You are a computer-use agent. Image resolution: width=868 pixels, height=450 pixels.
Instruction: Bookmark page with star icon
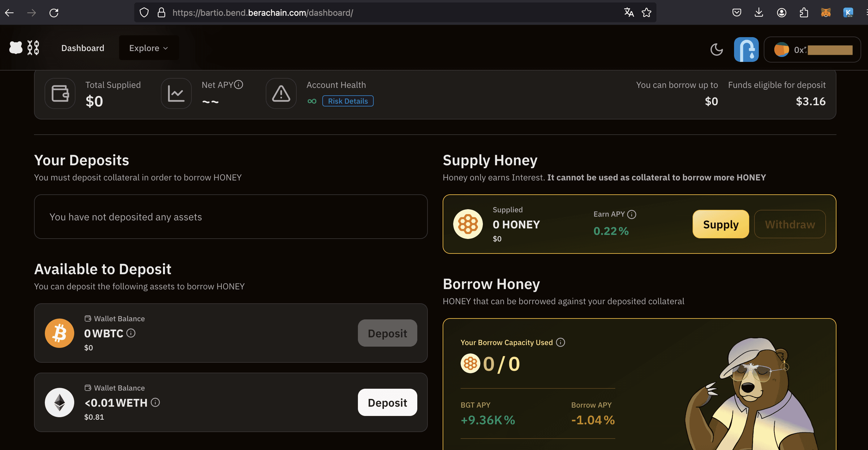[646, 12]
